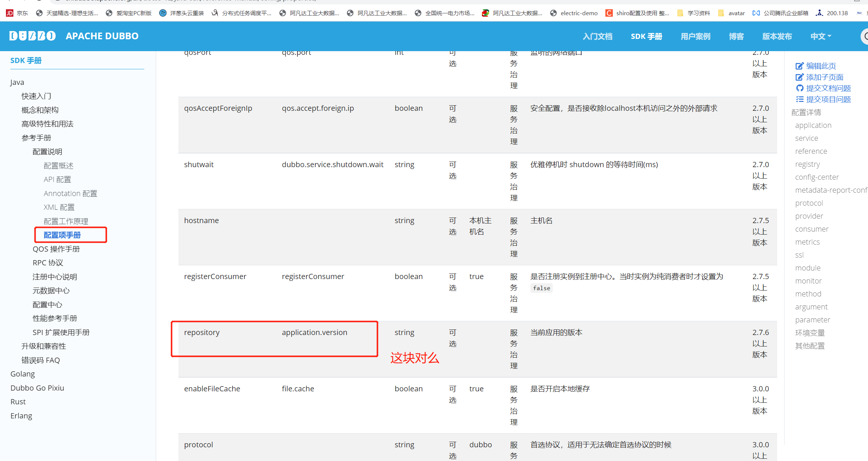
Task: Click the 添加子页面 add child page link
Action: click(x=819, y=77)
